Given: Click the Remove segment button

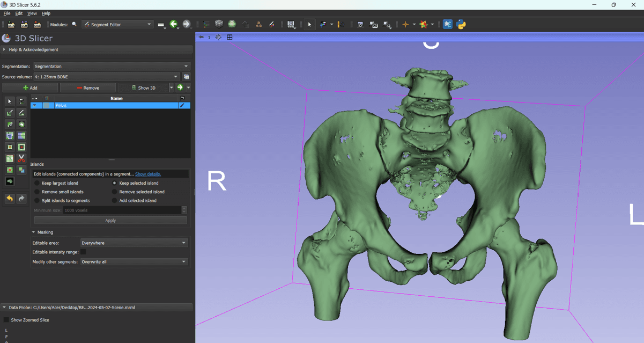Looking at the screenshot, I should tap(87, 87).
